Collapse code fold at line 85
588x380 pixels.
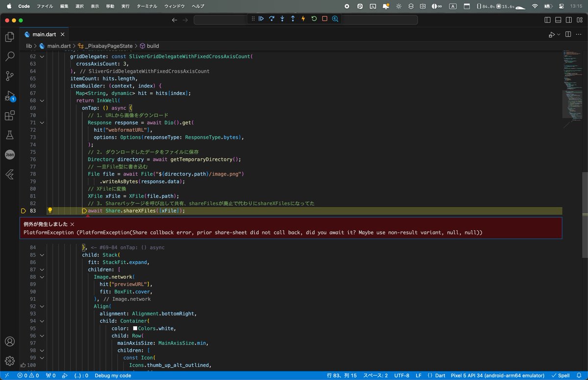[42, 255]
